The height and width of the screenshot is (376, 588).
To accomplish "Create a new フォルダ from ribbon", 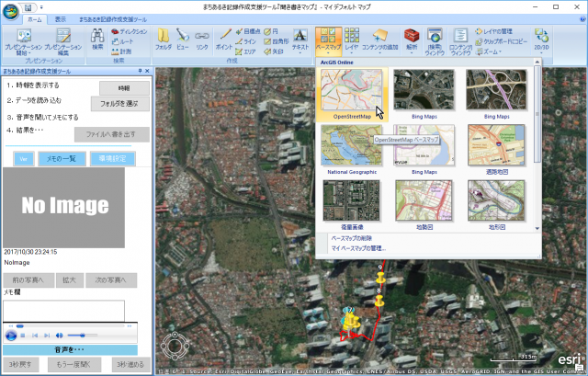I will click(x=164, y=39).
